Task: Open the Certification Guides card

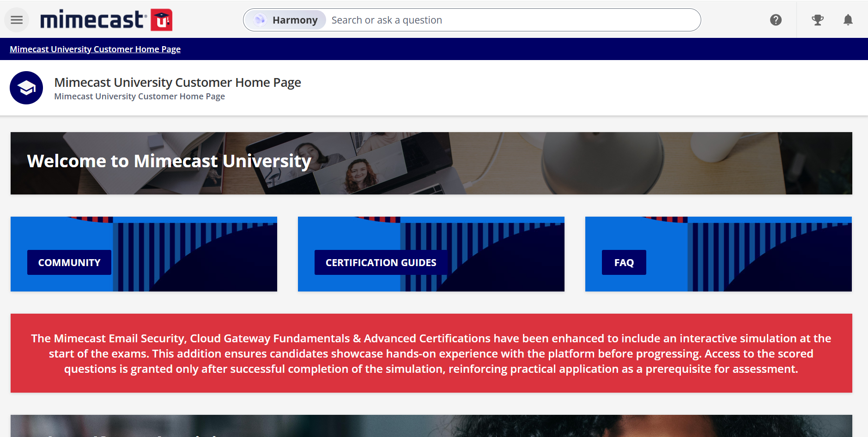Action: point(380,262)
